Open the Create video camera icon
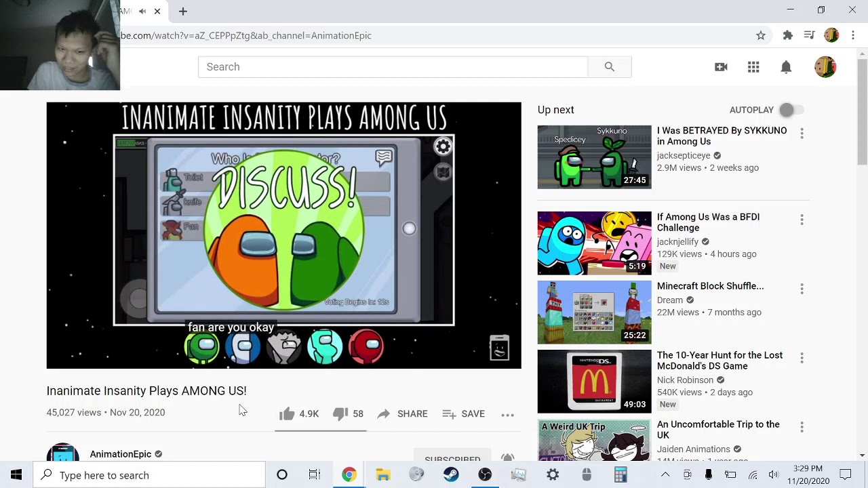Viewport: 868px width, 488px height. (x=721, y=66)
